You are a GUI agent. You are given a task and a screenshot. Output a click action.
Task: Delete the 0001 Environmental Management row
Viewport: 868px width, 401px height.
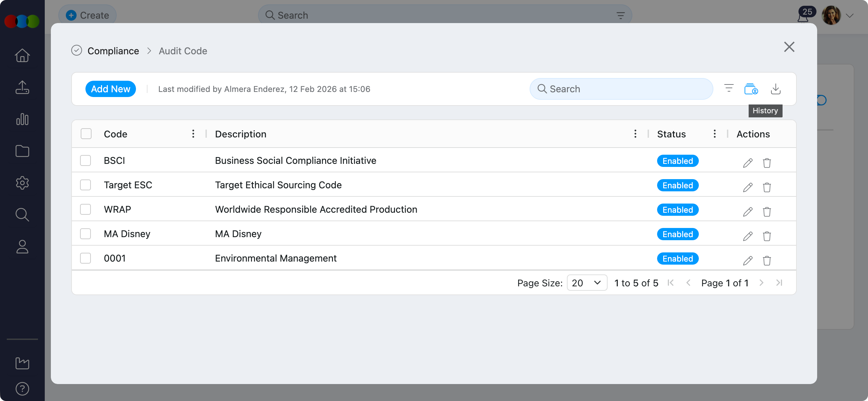pos(767,261)
